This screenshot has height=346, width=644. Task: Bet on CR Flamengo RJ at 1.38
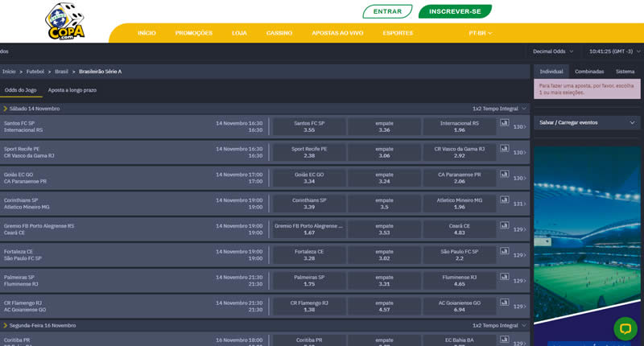(309, 307)
